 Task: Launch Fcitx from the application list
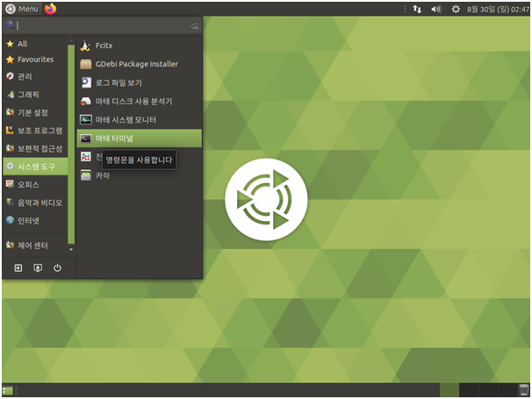(x=139, y=46)
